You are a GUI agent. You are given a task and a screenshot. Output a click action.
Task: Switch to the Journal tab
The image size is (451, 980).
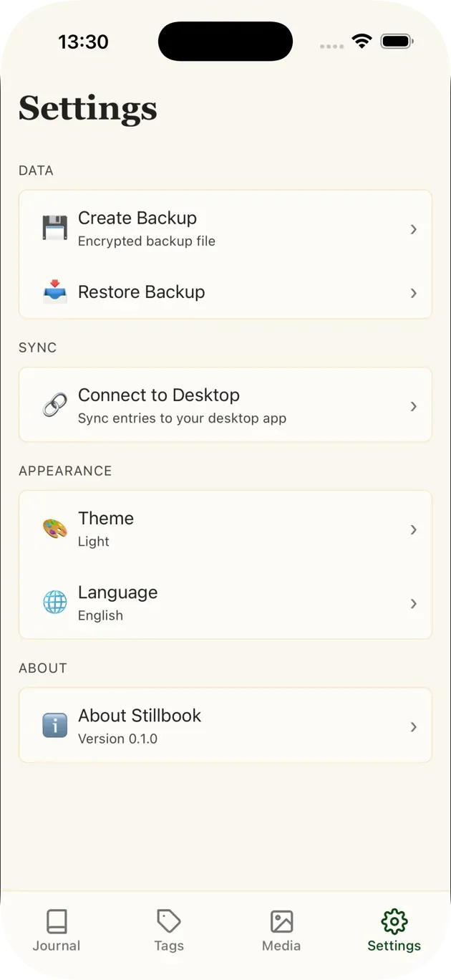point(57,930)
